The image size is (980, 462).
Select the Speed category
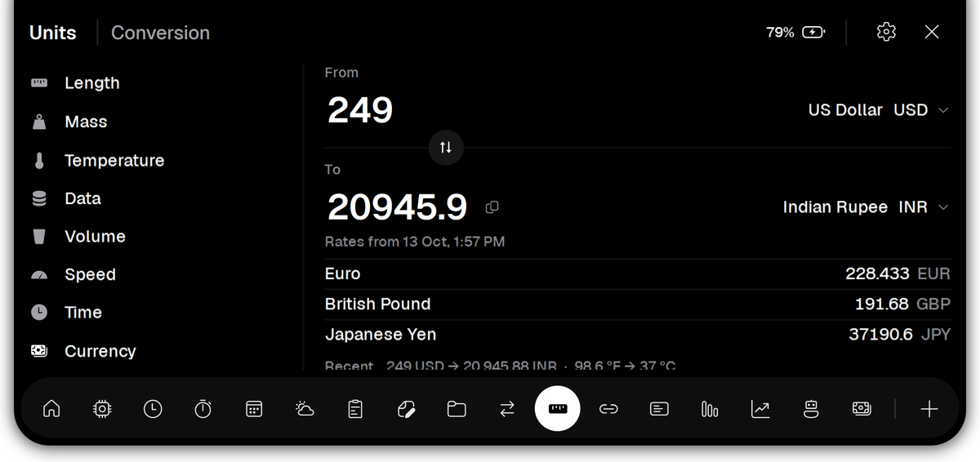point(73,274)
